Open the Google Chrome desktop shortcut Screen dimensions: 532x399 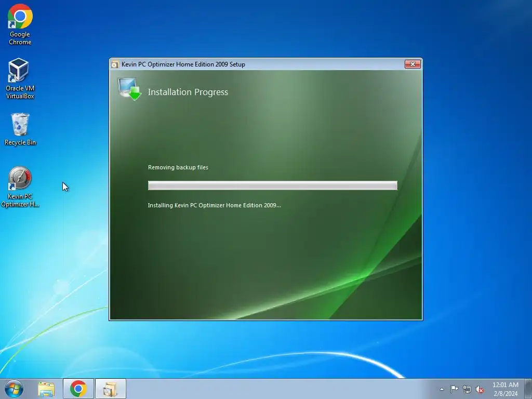(20, 25)
